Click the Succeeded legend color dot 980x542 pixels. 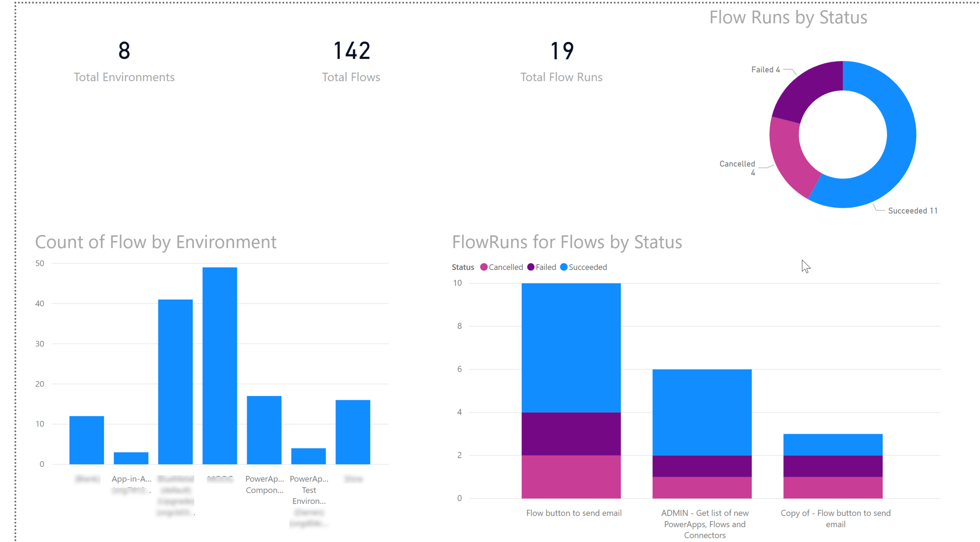coord(564,267)
